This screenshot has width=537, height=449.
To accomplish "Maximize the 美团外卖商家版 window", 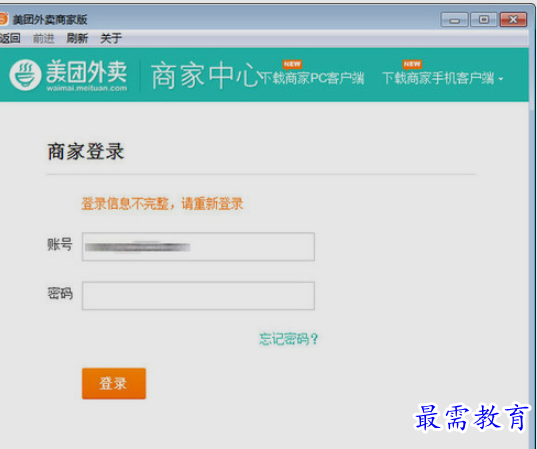I will 484,20.
